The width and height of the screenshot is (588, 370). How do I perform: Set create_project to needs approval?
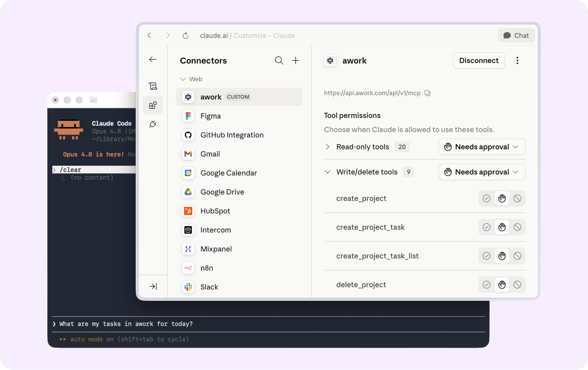pos(502,199)
